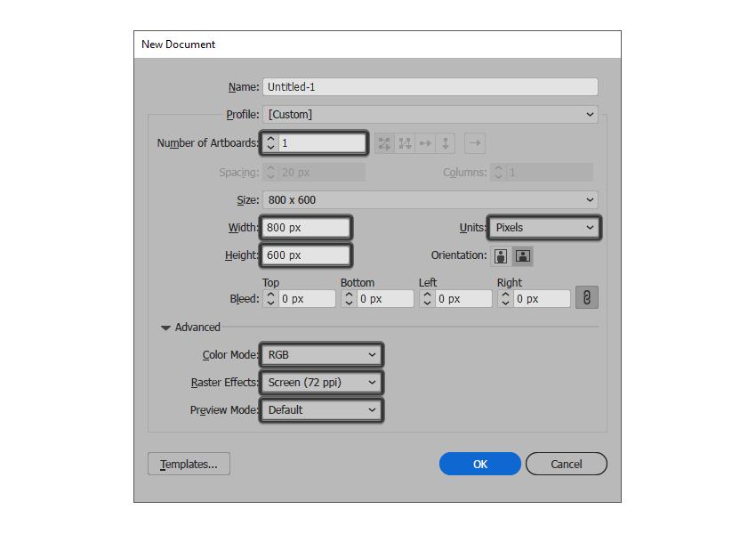
Task: Open the Preview Mode dropdown
Action: point(321,410)
